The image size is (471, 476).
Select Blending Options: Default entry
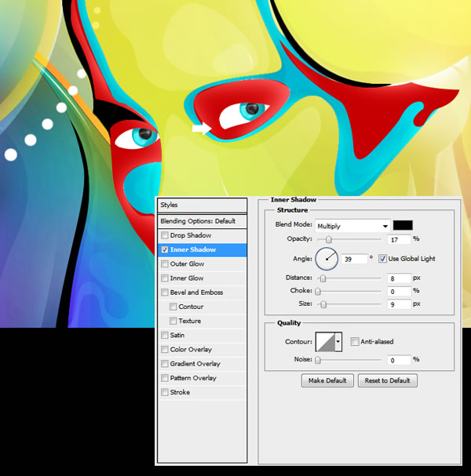(202, 221)
